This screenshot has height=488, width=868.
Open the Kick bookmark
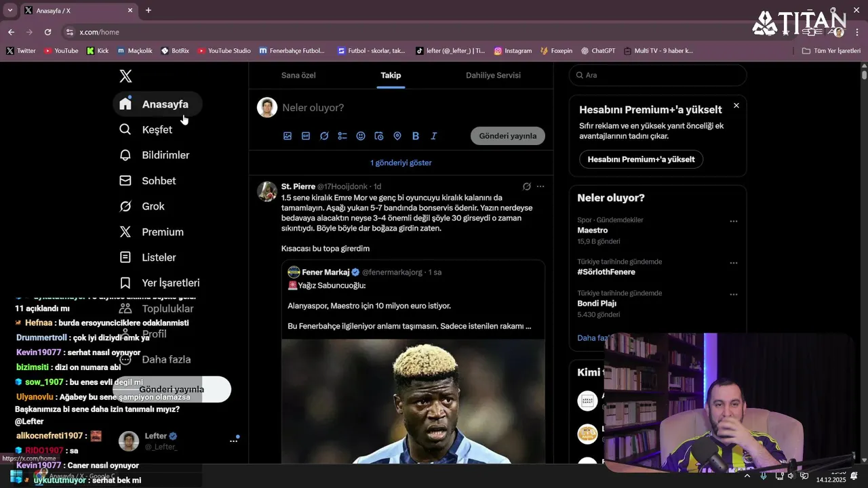click(x=98, y=51)
